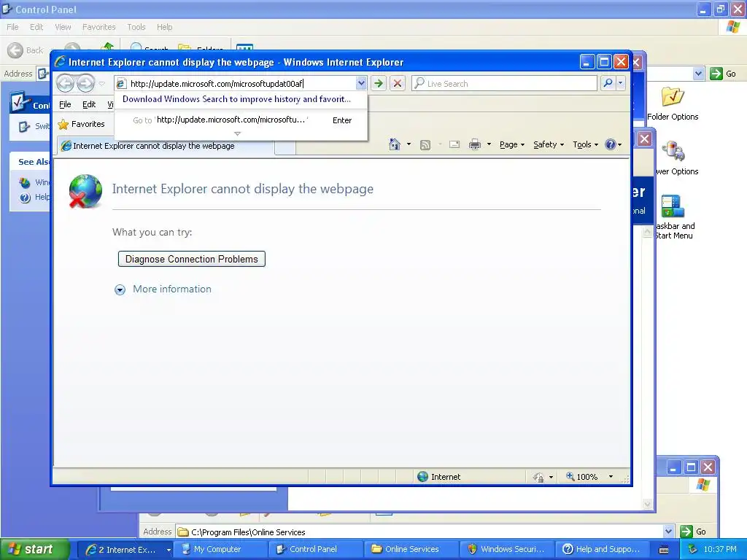Switch to Windows Security taskbar button
This screenshot has width=747, height=560.
(x=506, y=550)
